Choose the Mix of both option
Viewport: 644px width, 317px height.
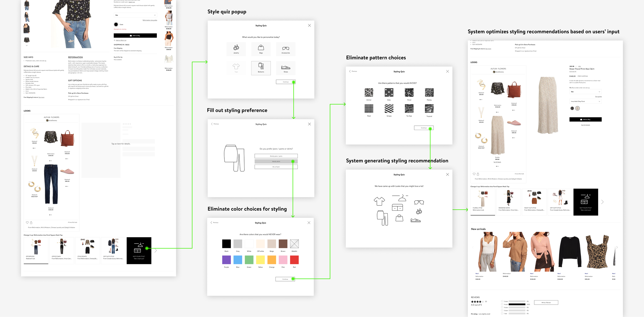tap(276, 167)
